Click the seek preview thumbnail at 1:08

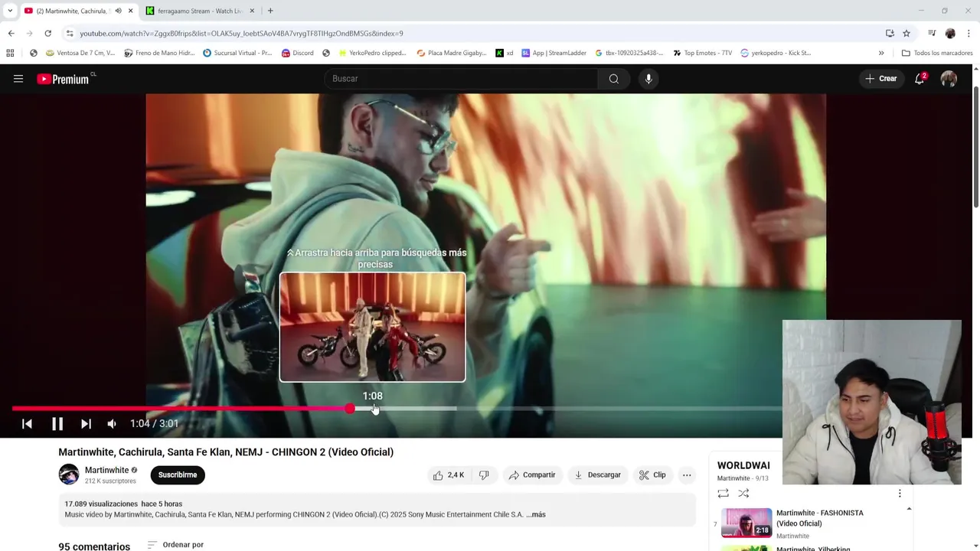(372, 327)
